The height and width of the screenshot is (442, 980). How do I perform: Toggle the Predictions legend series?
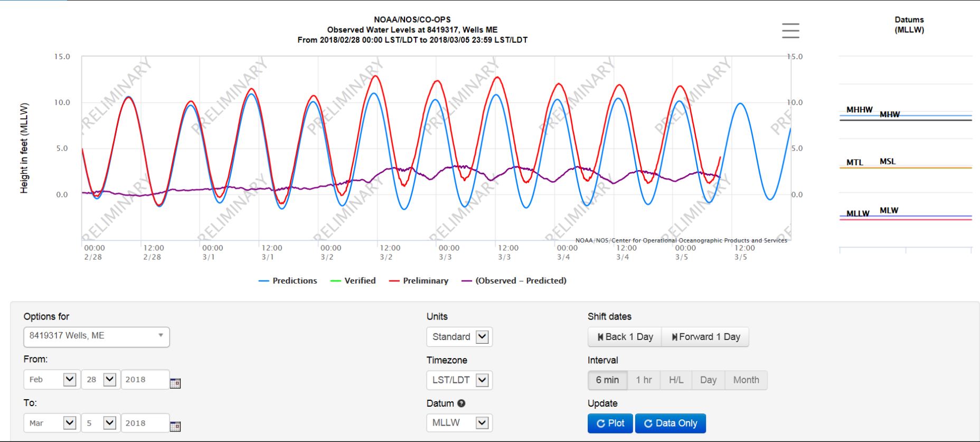288,281
